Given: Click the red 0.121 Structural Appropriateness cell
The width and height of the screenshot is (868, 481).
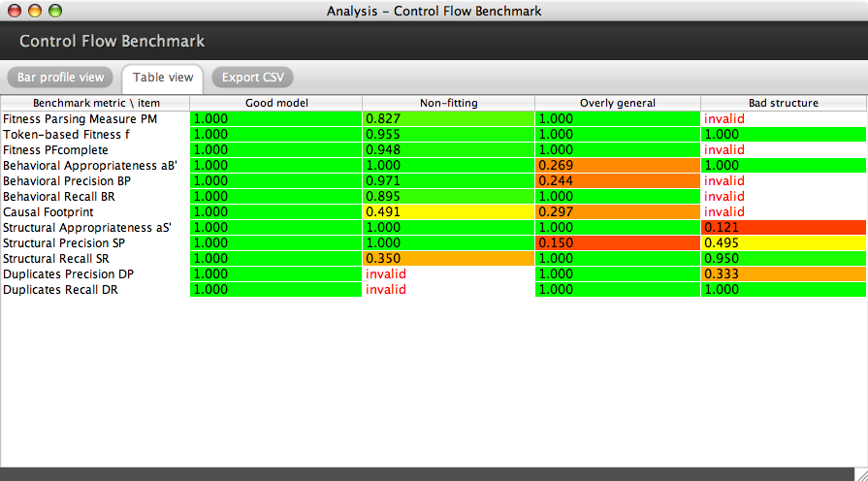Looking at the screenshot, I should (x=783, y=227).
